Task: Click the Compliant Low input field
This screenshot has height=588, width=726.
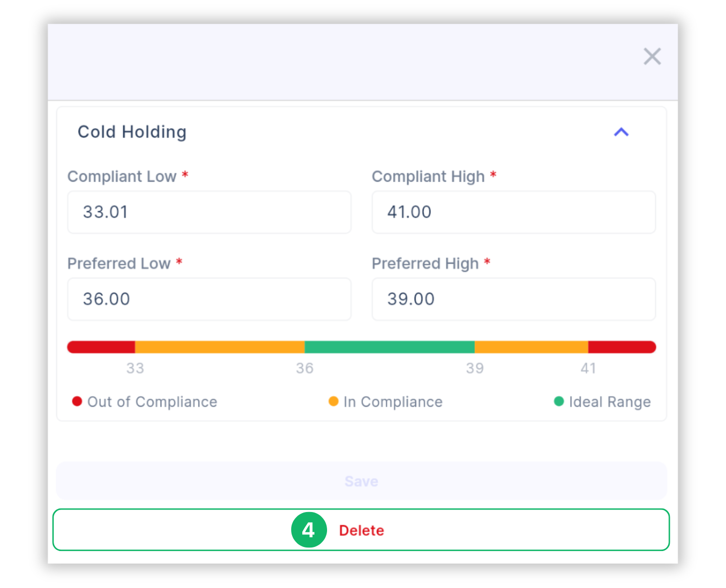Action: (x=209, y=212)
